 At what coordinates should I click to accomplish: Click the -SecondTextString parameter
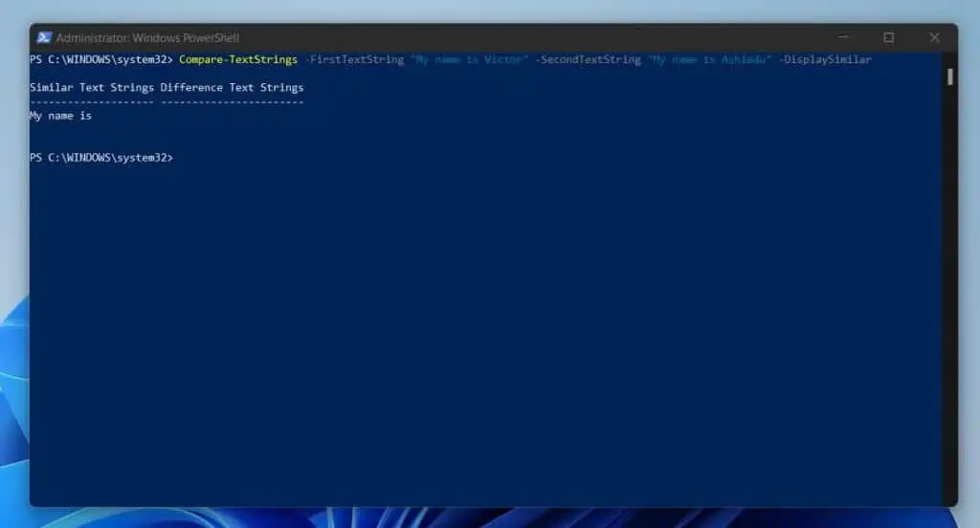(589, 59)
